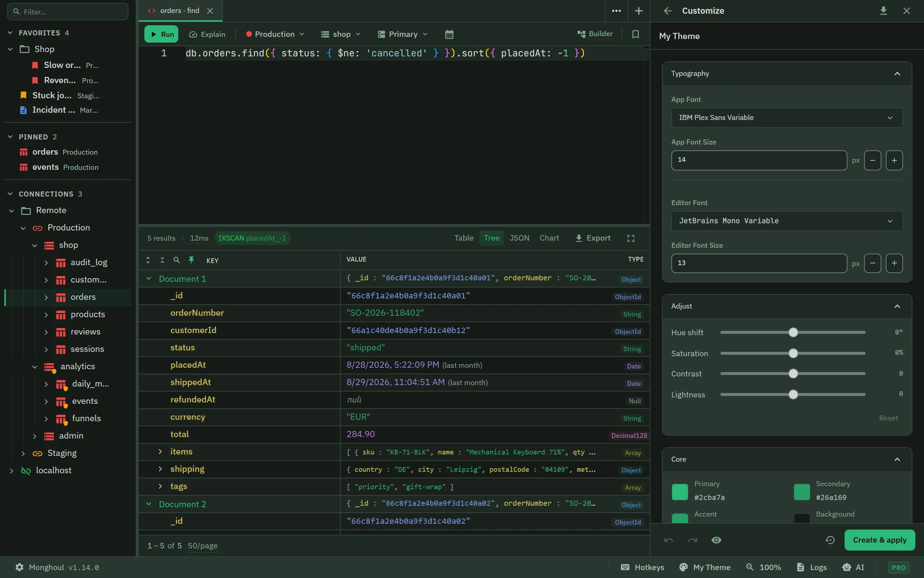Switch results to JSON view
924x578 pixels.
(519, 238)
